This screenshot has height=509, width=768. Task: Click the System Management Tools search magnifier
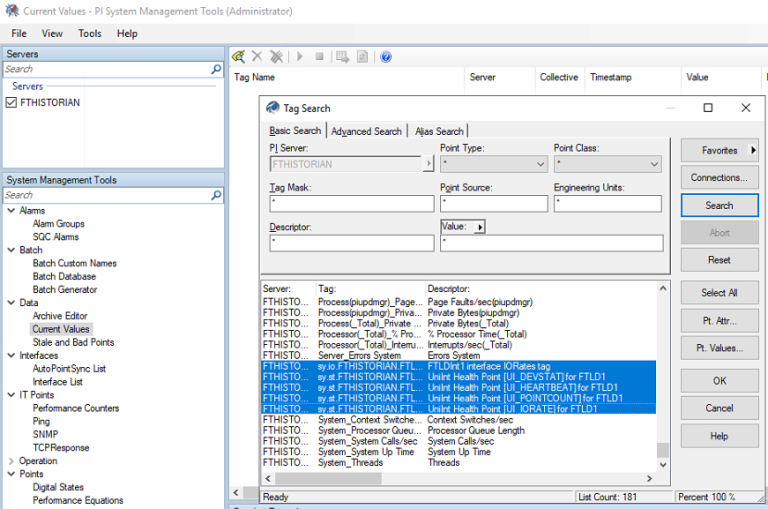[x=217, y=196]
